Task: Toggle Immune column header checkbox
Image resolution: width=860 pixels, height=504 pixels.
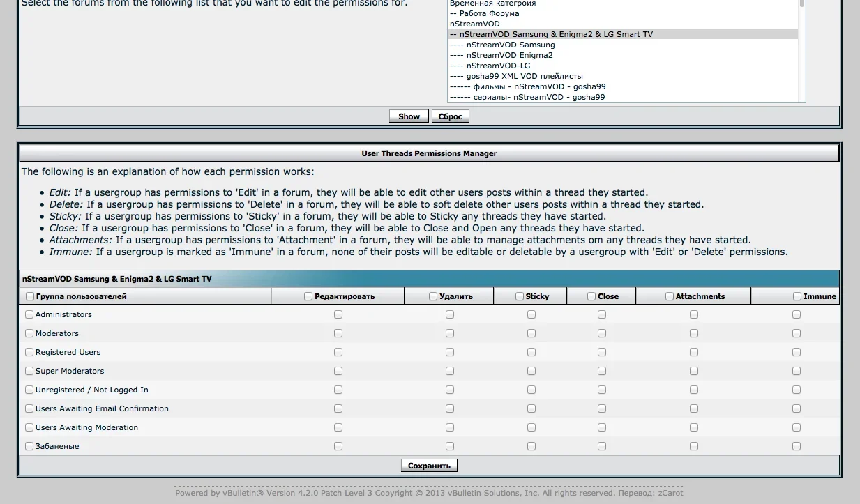Action: [797, 296]
